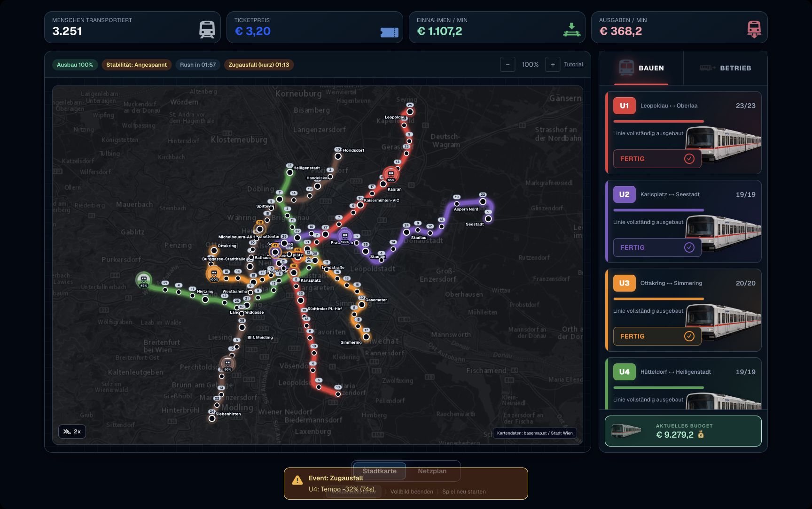The image size is (812, 509).
Task: Click the U2 purple build progress bar
Action: click(658, 210)
